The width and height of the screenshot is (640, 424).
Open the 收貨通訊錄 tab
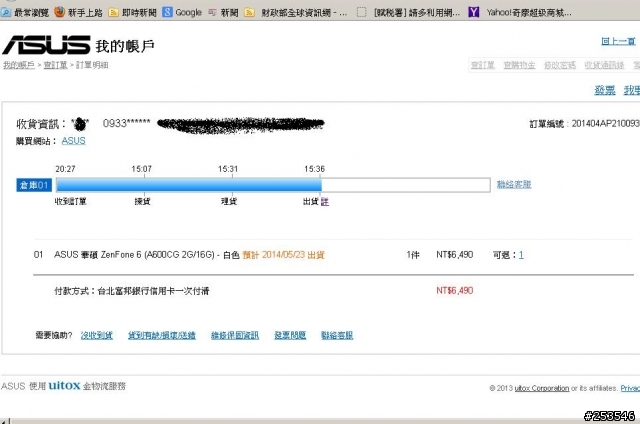[x=604, y=65]
